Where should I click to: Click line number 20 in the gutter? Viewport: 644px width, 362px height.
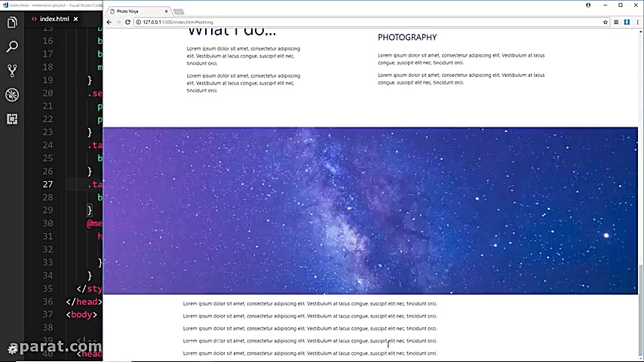(48, 94)
